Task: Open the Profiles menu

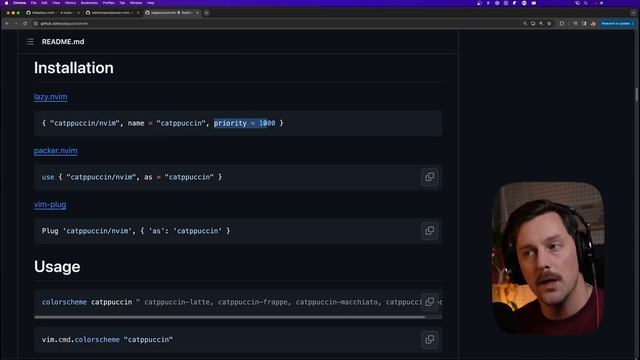Action: [x=109, y=3]
